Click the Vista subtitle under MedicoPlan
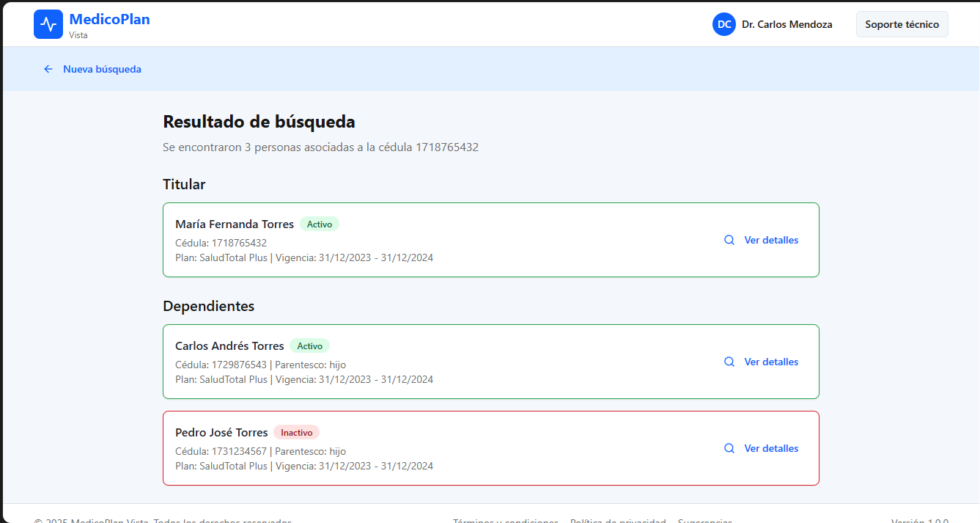 78,34
